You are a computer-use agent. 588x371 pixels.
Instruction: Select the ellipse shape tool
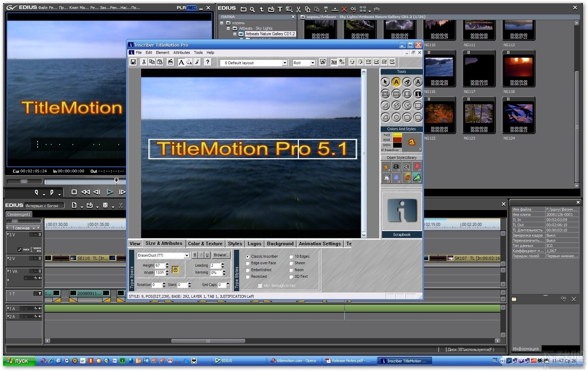pyautogui.click(x=407, y=117)
